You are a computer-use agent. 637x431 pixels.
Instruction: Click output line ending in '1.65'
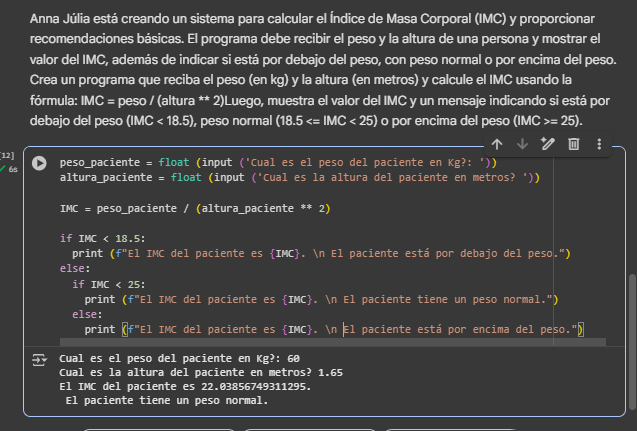click(201, 373)
